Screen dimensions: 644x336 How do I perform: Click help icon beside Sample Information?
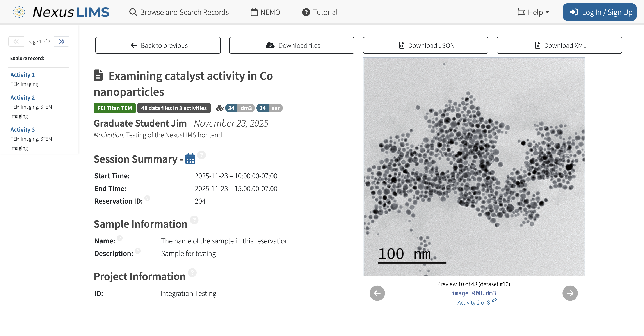[194, 220]
